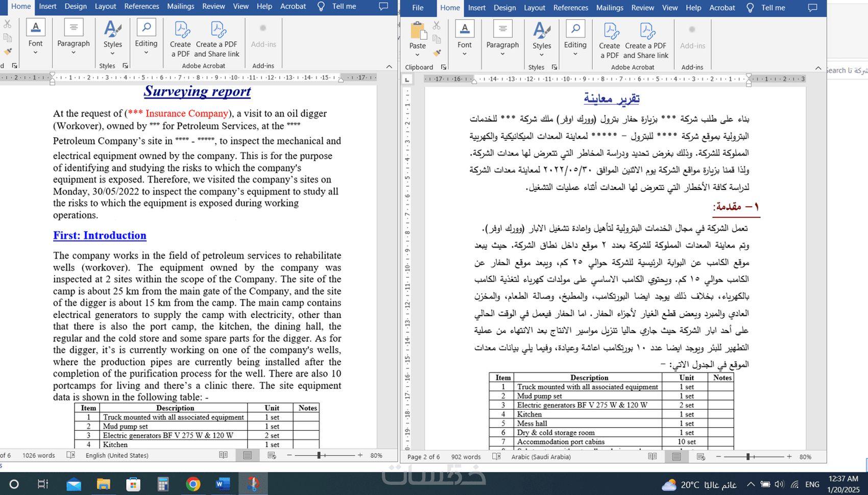The height and width of the screenshot is (495, 868).
Task: Click zoom in plus in the English window status bar
Action: [x=360, y=455]
